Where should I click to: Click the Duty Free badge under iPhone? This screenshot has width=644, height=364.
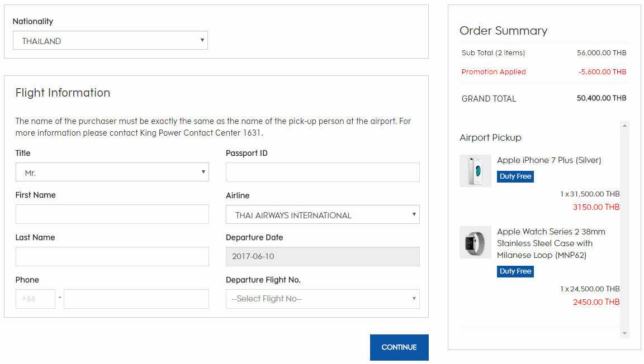pyautogui.click(x=515, y=176)
